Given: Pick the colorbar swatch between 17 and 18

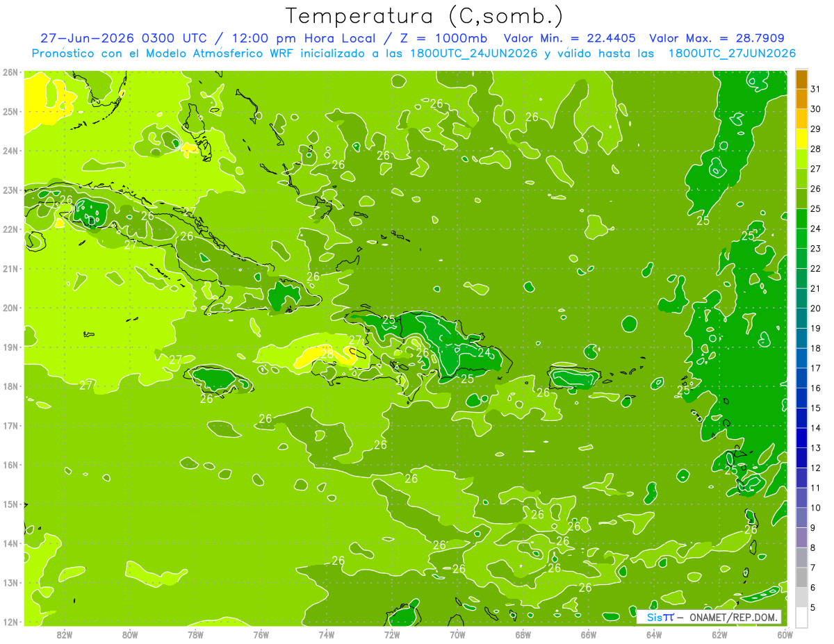Looking at the screenshot, I should (x=801, y=358).
